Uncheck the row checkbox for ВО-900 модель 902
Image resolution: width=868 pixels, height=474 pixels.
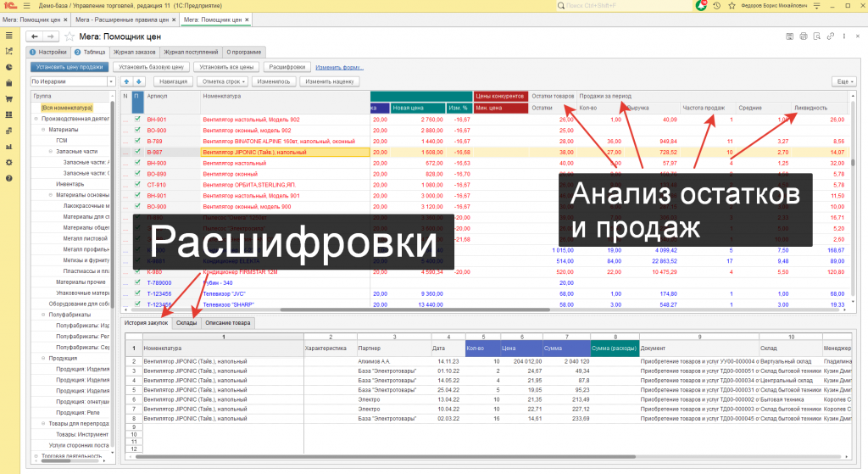tap(137, 130)
